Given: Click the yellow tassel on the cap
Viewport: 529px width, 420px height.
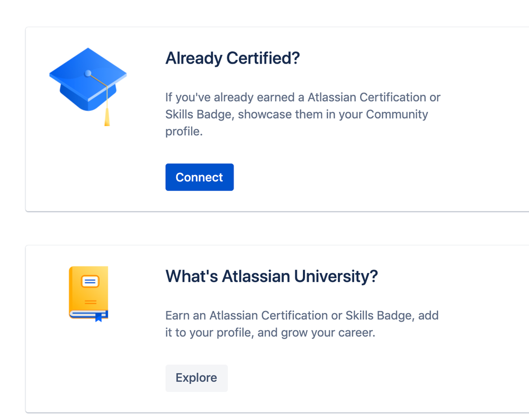Looking at the screenshot, I should tap(107, 116).
